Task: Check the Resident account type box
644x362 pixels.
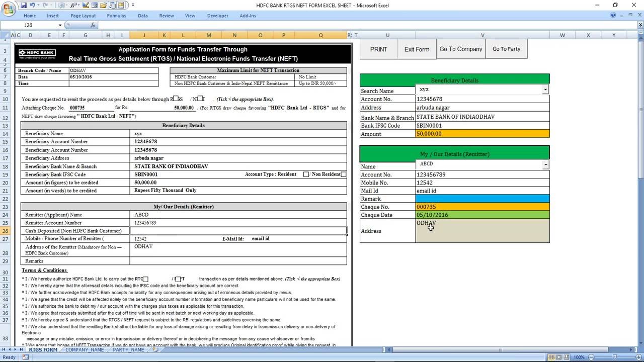Action: (306, 174)
